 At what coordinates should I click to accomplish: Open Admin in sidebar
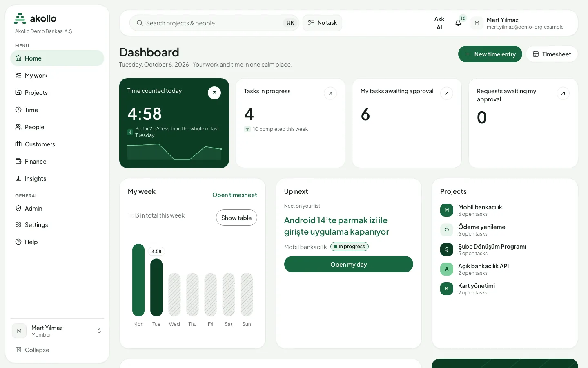click(57, 208)
